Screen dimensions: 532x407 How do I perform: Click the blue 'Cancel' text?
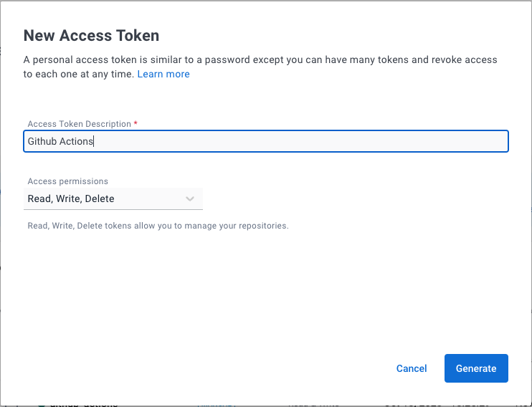[412, 368]
